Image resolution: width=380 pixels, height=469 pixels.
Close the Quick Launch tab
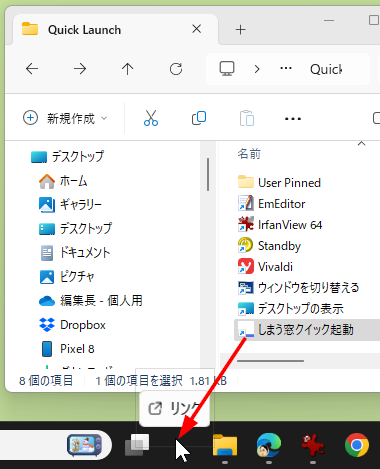[197, 29]
